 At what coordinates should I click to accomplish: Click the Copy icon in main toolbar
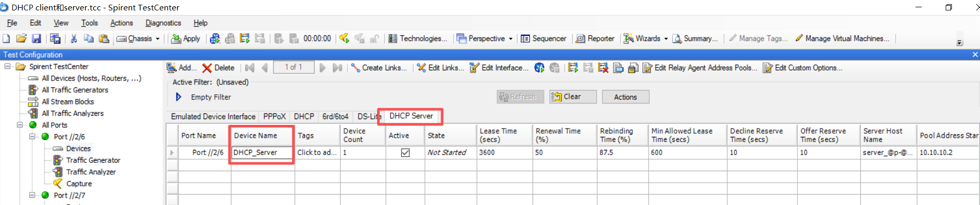click(89, 39)
